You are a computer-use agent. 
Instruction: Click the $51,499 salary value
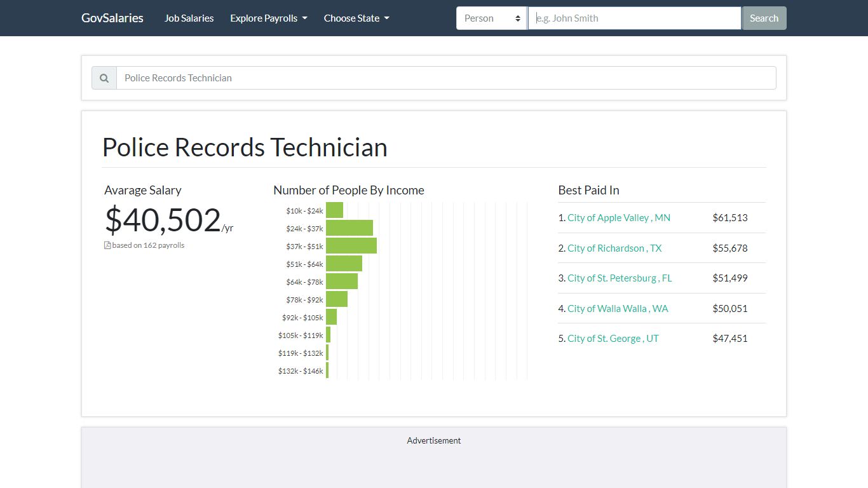coord(730,278)
